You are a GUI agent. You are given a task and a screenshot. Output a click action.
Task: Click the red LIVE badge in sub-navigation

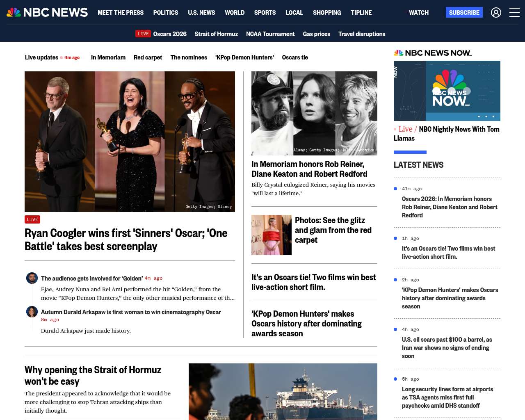(x=143, y=34)
